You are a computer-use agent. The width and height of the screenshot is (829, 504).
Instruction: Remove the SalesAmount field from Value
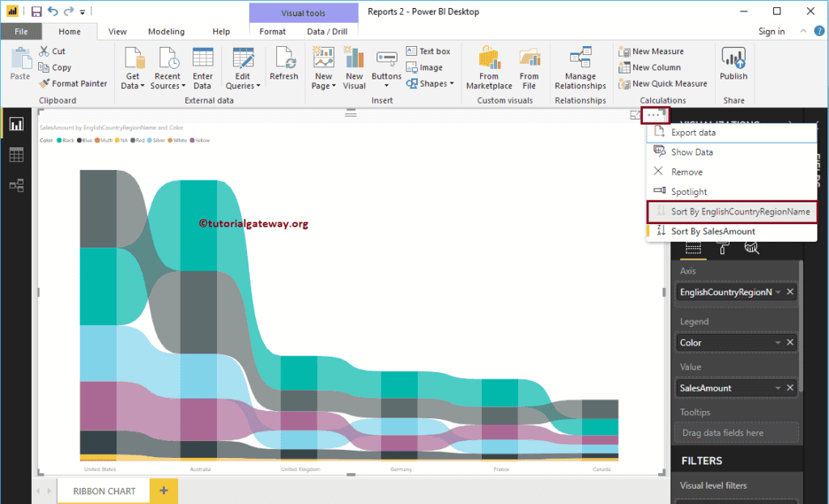coord(790,388)
